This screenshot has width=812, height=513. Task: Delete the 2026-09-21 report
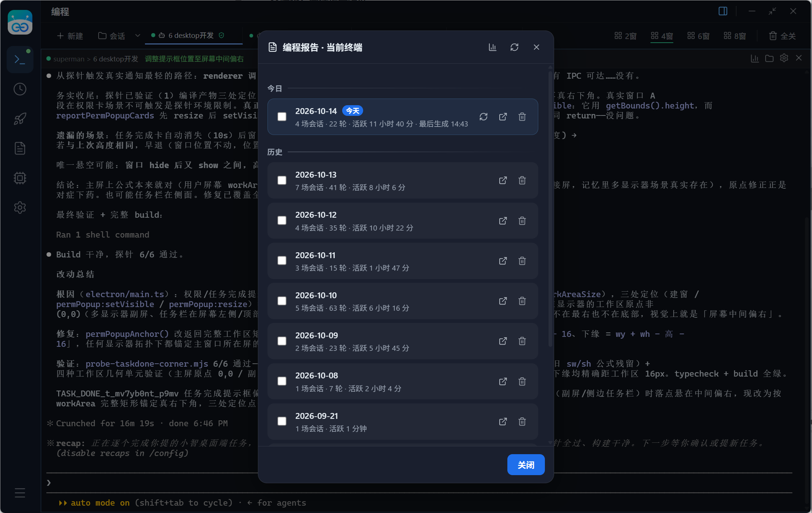(522, 421)
